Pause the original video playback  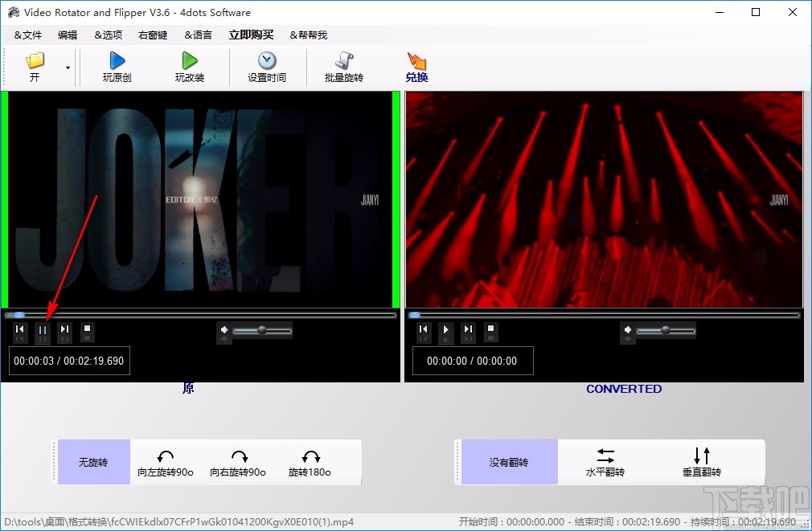click(x=42, y=332)
